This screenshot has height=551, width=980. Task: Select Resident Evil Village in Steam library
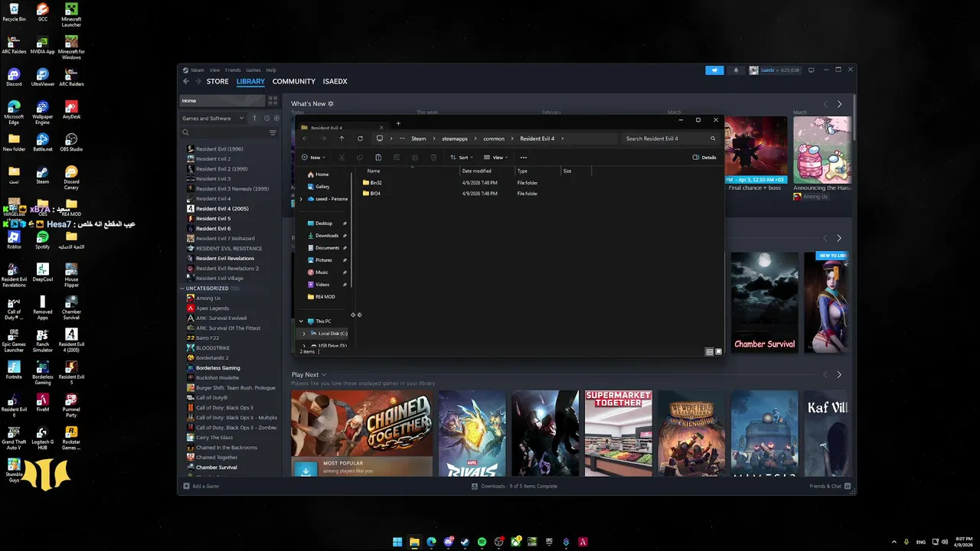pos(219,279)
